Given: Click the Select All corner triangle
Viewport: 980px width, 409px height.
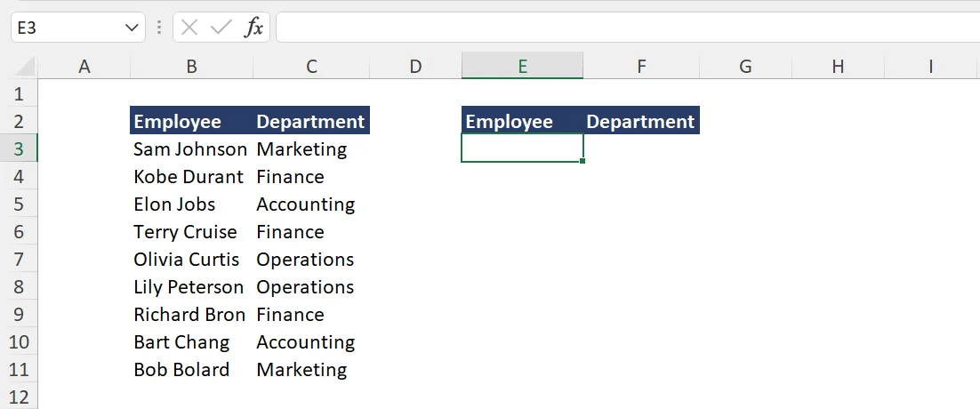Looking at the screenshot, I should pos(24,66).
